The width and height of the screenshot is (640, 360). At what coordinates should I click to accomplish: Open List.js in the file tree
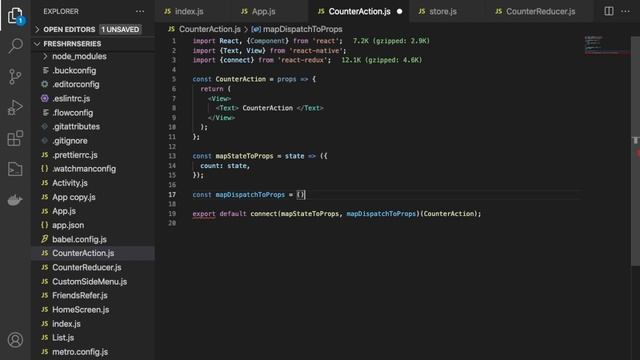(63, 338)
